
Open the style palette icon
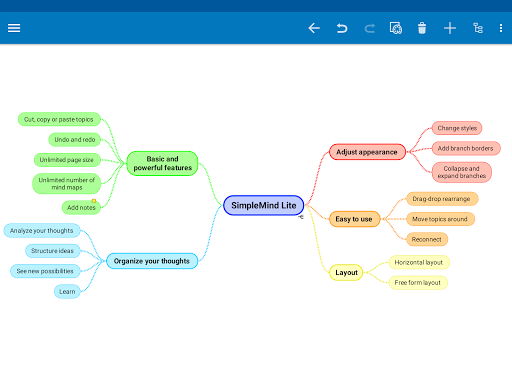coord(396,28)
